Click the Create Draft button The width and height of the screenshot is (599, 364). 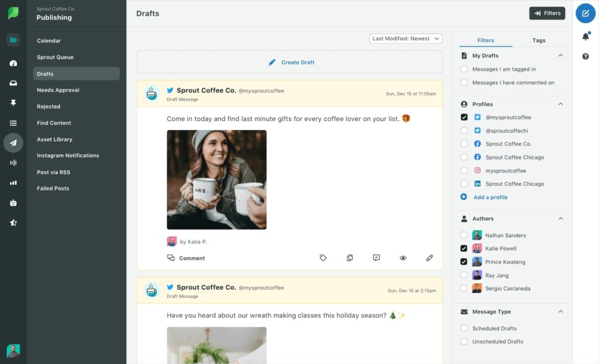click(x=291, y=61)
